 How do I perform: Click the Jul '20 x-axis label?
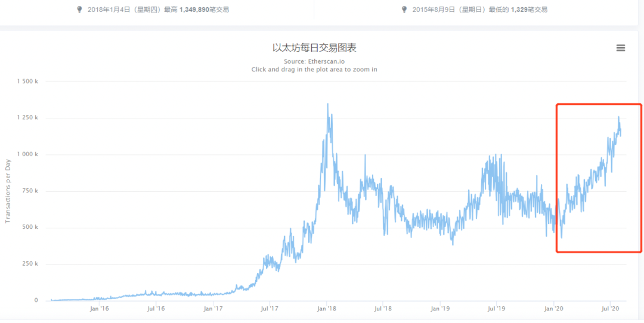point(610,309)
